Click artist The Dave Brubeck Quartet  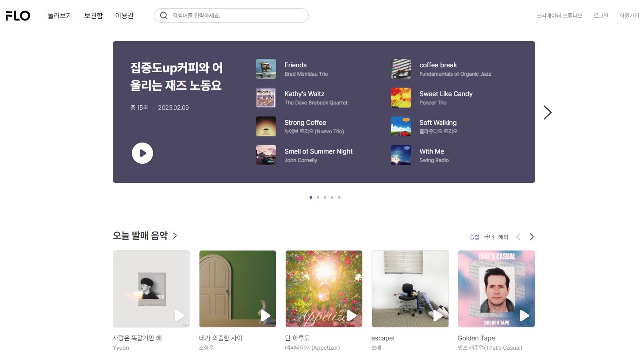tap(316, 103)
